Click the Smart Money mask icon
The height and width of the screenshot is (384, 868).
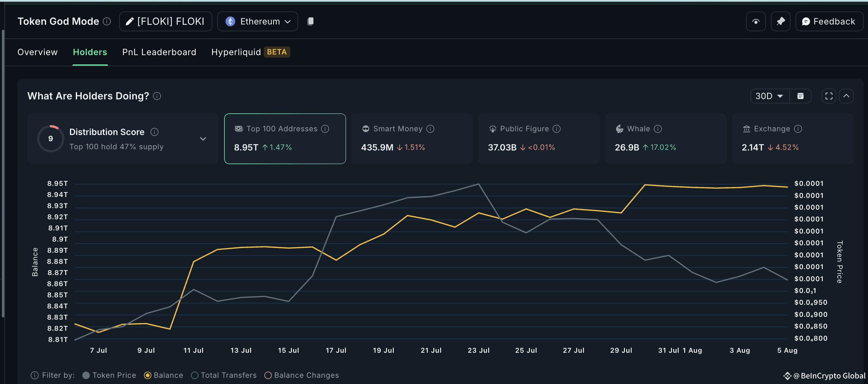(x=366, y=129)
